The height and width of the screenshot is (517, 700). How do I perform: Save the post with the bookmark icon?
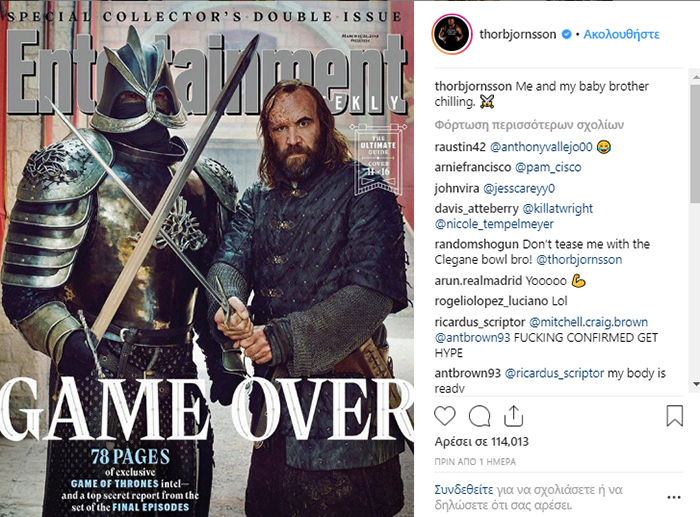coord(675,416)
